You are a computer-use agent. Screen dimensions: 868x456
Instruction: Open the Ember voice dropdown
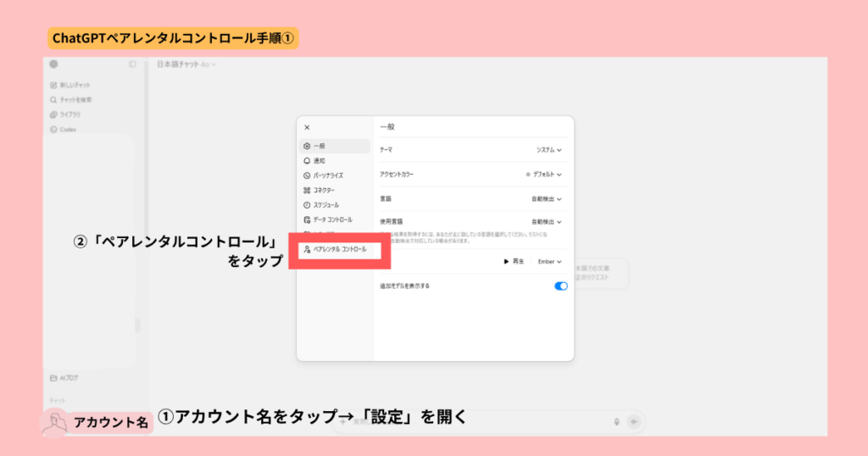point(549,262)
